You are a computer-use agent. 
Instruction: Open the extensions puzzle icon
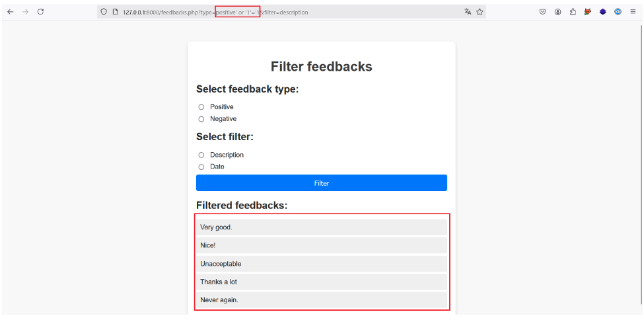(x=573, y=12)
